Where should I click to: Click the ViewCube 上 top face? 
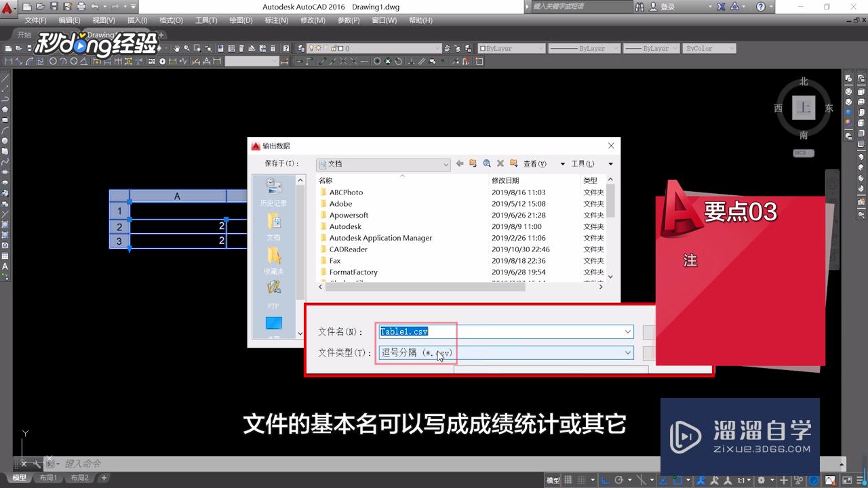pyautogui.click(x=804, y=108)
